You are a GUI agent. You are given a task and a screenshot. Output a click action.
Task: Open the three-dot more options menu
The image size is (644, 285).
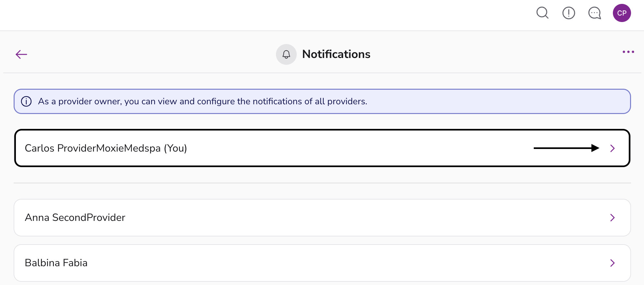click(628, 52)
